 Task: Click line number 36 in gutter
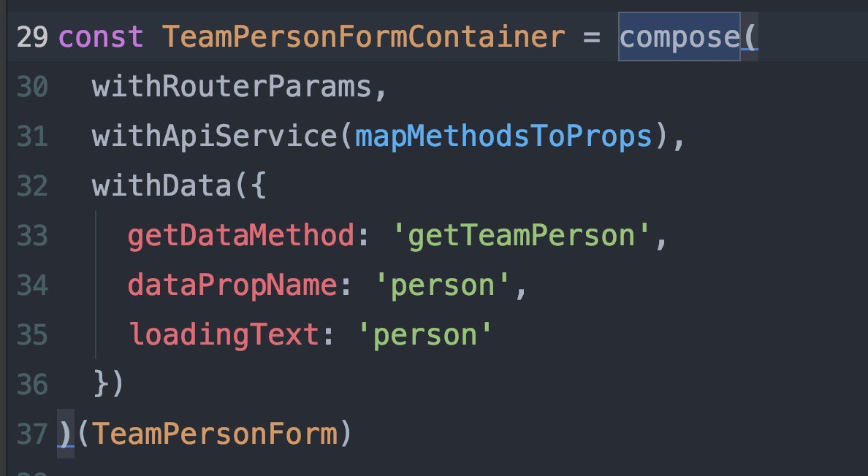pos(32,385)
